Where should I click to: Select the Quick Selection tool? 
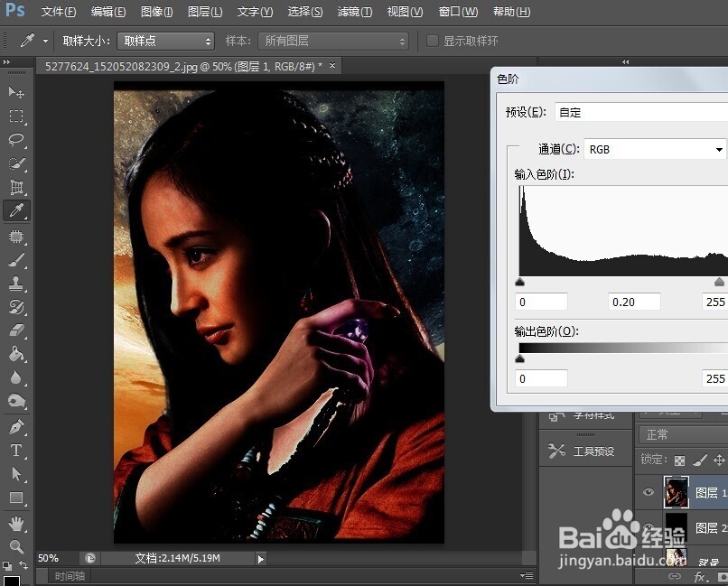(16, 163)
